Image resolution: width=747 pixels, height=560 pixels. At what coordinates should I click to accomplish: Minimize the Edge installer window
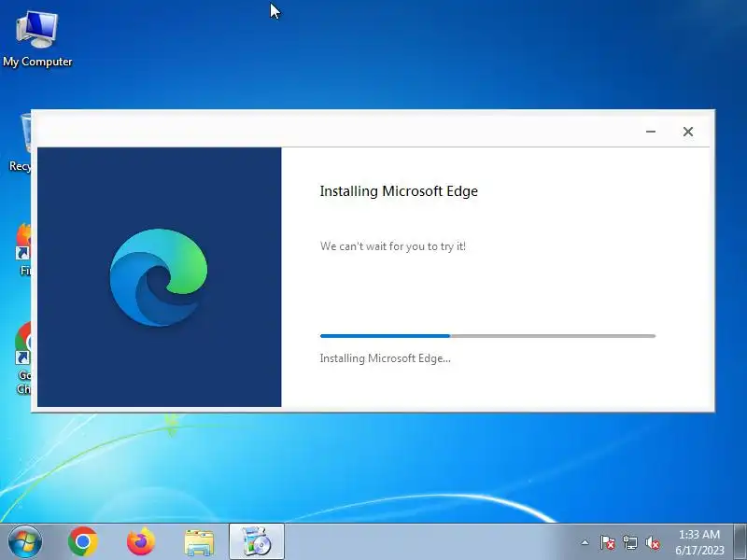tap(651, 132)
